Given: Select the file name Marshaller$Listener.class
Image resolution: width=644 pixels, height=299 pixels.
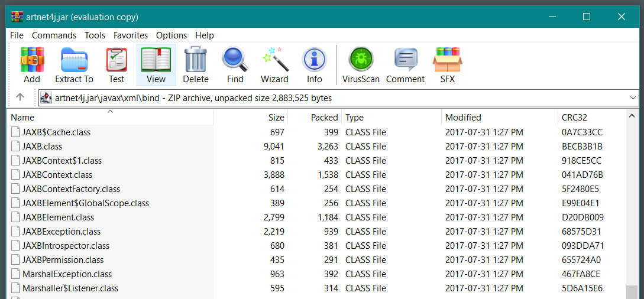Looking at the screenshot, I should (x=70, y=288).
